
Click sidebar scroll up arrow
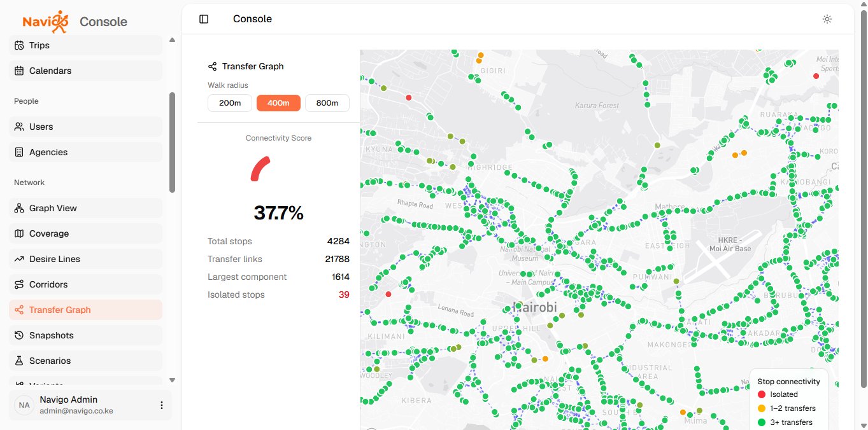172,40
